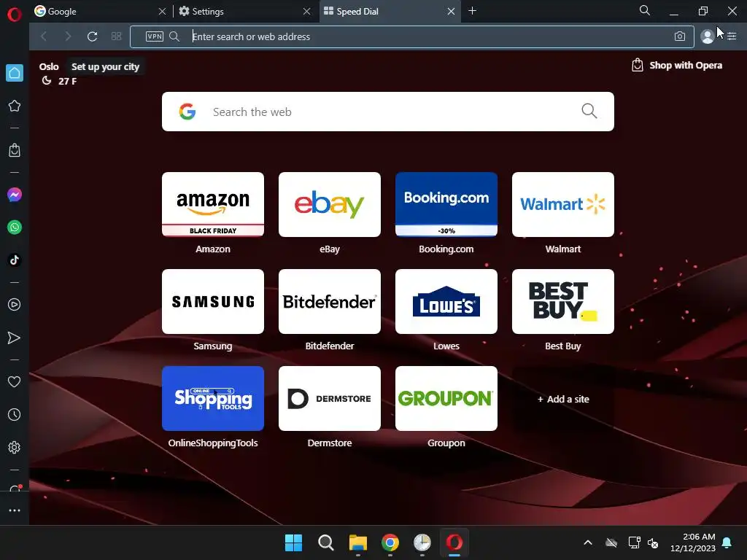Open My Flow paper-plane icon

[x=15, y=338]
